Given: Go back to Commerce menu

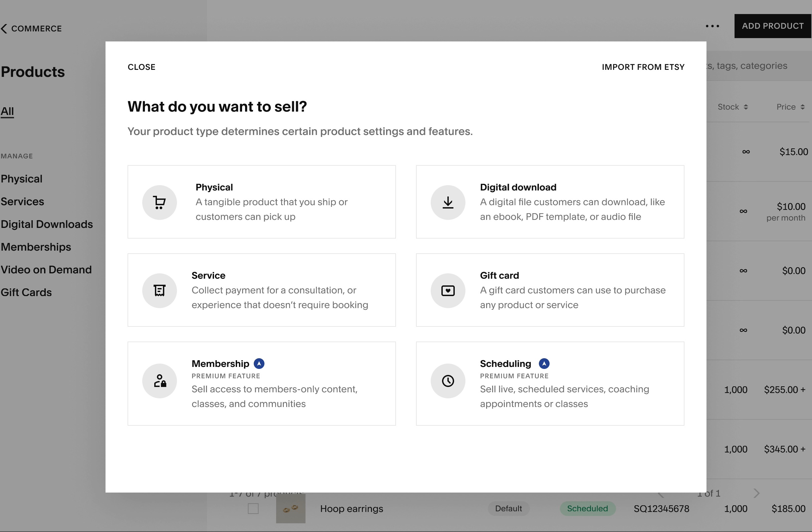Looking at the screenshot, I should [31, 29].
